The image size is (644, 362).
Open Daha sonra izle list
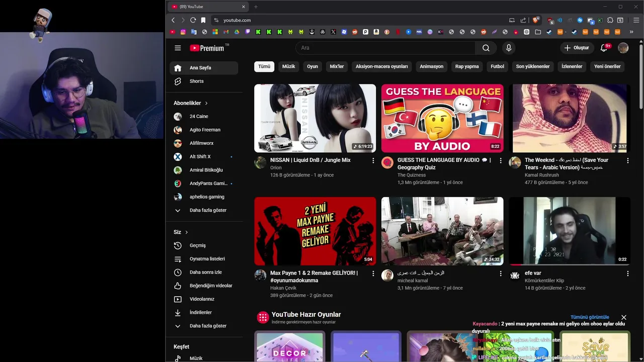(x=204, y=272)
